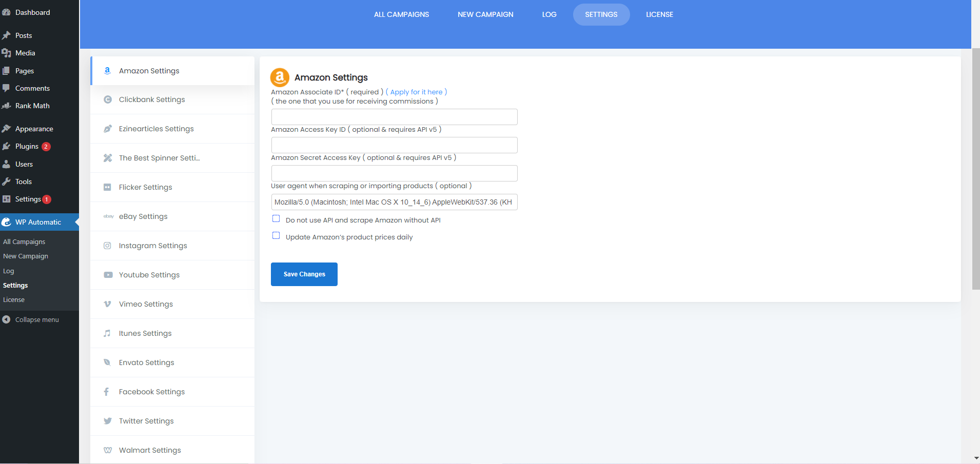Switch to the ALL CAMPAIGNS tab
The height and width of the screenshot is (464, 980).
click(x=401, y=14)
